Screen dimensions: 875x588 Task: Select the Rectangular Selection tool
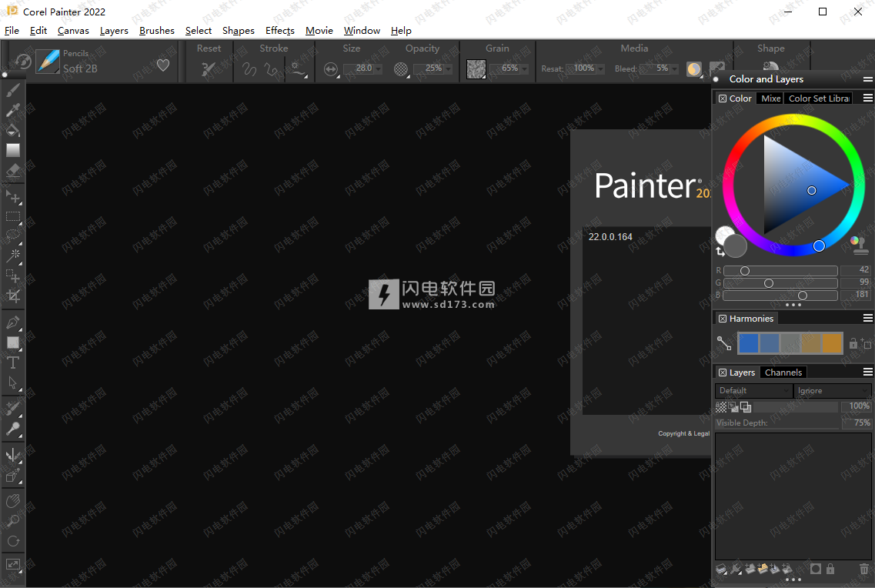[13, 216]
